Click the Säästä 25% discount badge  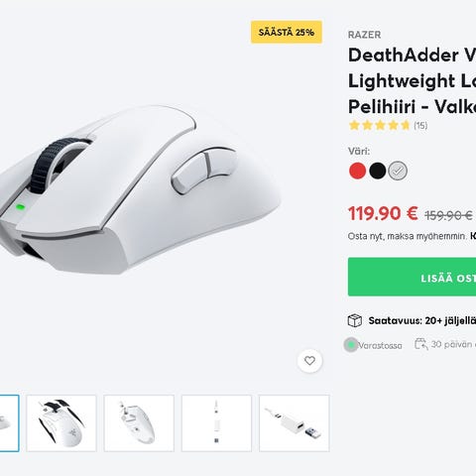tap(287, 32)
